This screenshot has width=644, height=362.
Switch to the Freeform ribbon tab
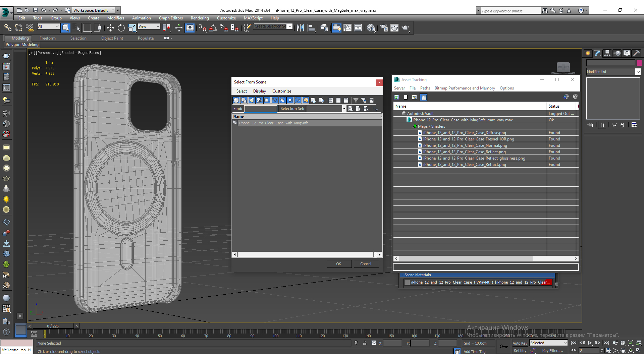pos(47,38)
